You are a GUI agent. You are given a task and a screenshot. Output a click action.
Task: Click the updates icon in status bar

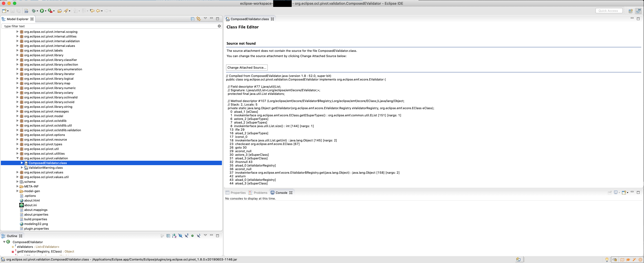(x=518, y=259)
